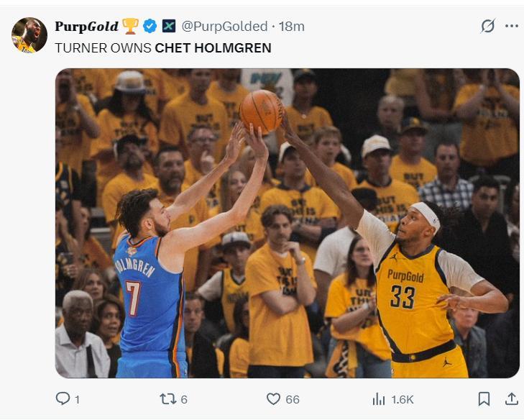Open the share post menu
Image resolution: width=524 pixels, height=420 pixels.
[x=512, y=398]
